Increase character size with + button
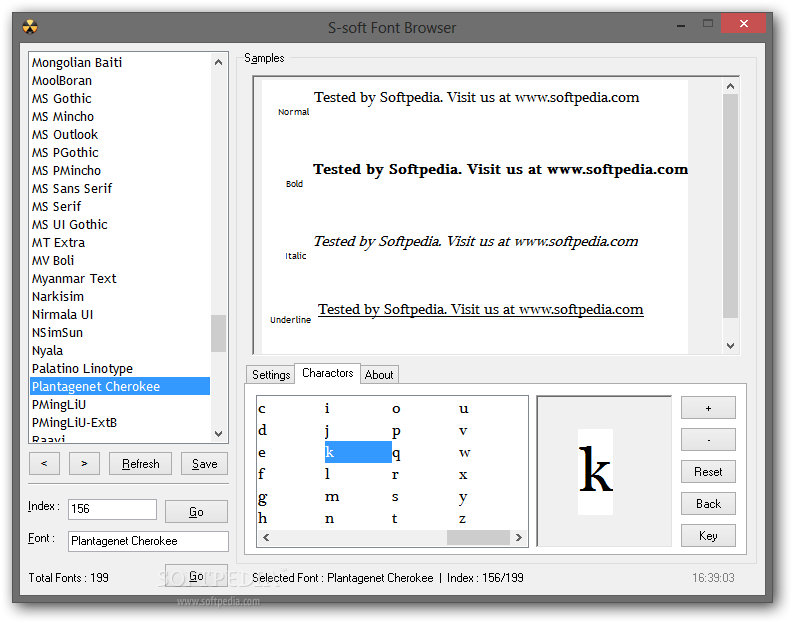Viewport: 793px width, 623px height. 708,408
